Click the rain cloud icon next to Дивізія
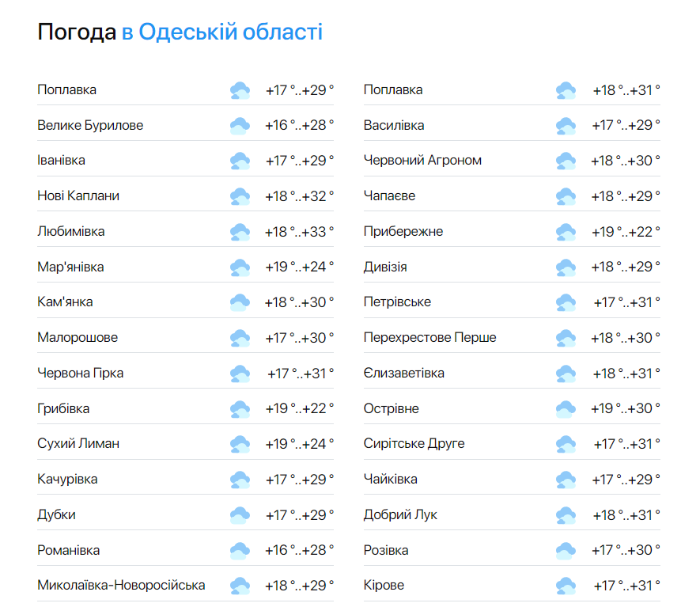This screenshot has width=700, height=607. 566,266
